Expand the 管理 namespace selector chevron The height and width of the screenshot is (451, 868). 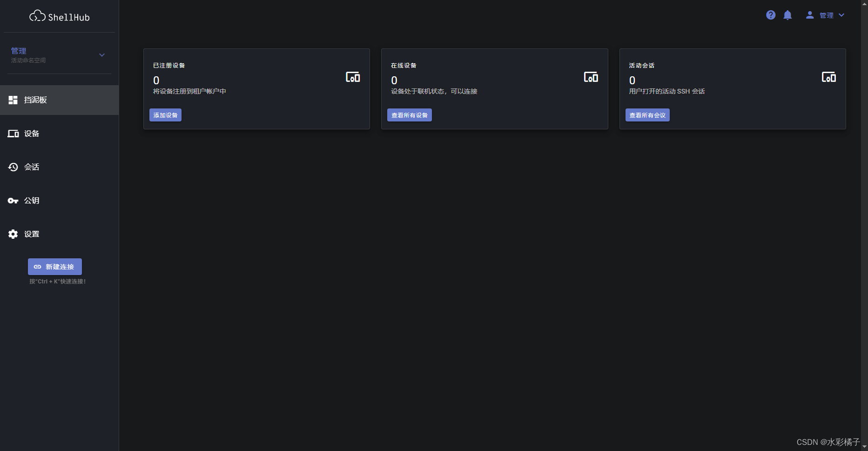pos(101,54)
